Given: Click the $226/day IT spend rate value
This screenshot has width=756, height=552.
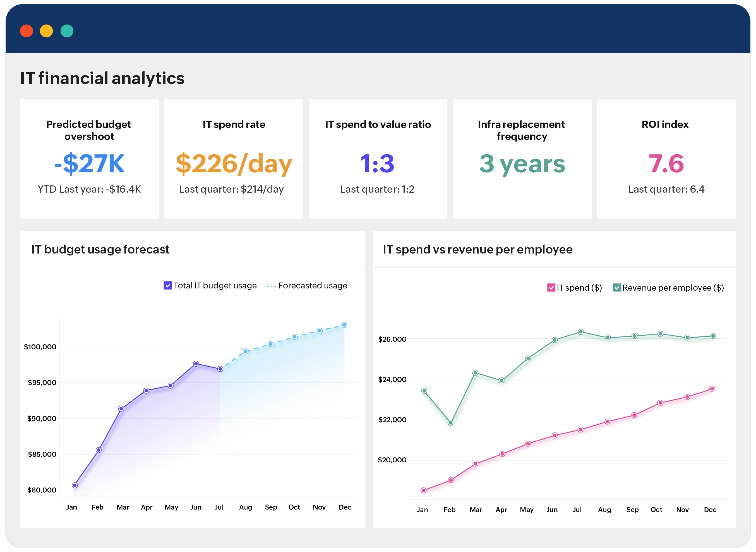Looking at the screenshot, I should point(233,164).
